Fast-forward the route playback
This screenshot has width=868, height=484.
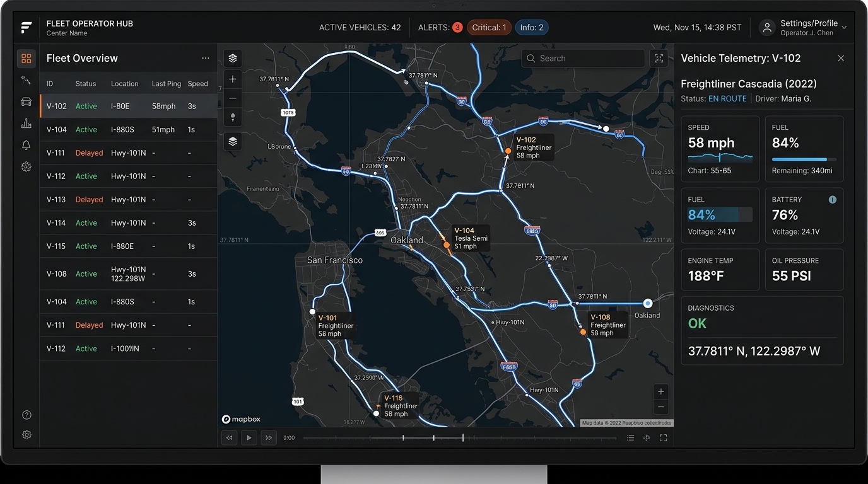pyautogui.click(x=269, y=438)
